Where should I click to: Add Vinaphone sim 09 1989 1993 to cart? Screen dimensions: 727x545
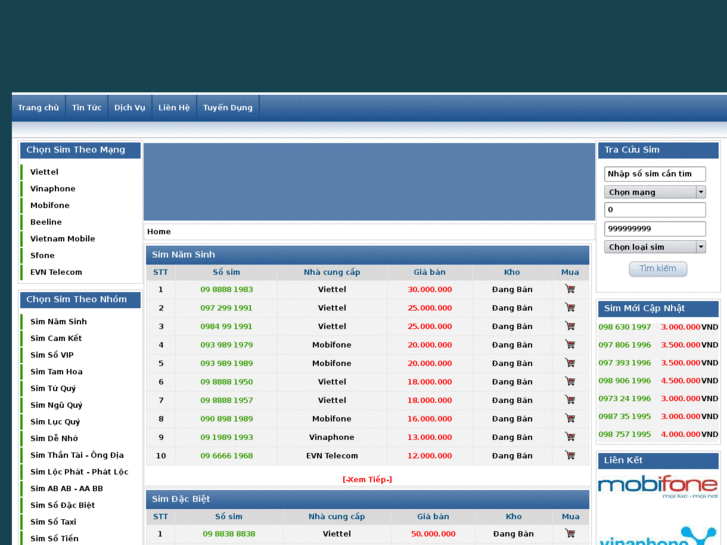coord(570,437)
